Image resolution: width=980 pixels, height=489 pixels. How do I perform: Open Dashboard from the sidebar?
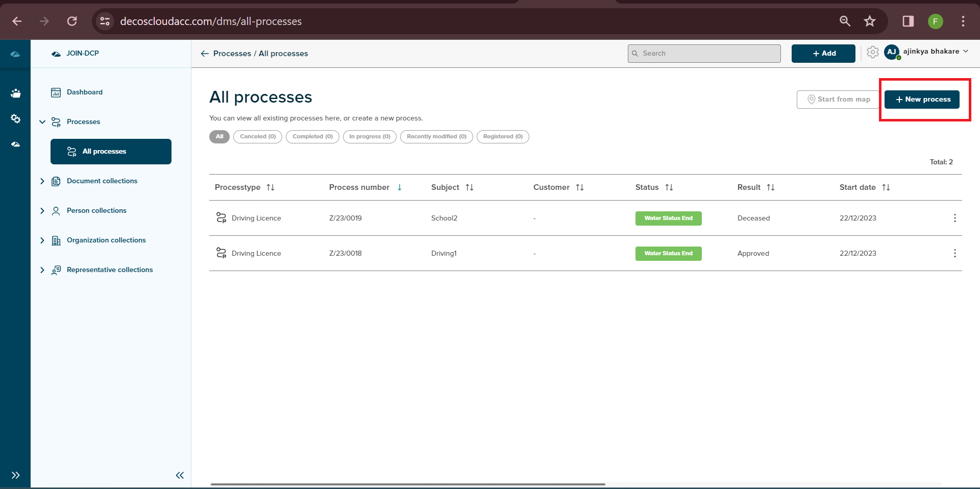pos(84,92)
